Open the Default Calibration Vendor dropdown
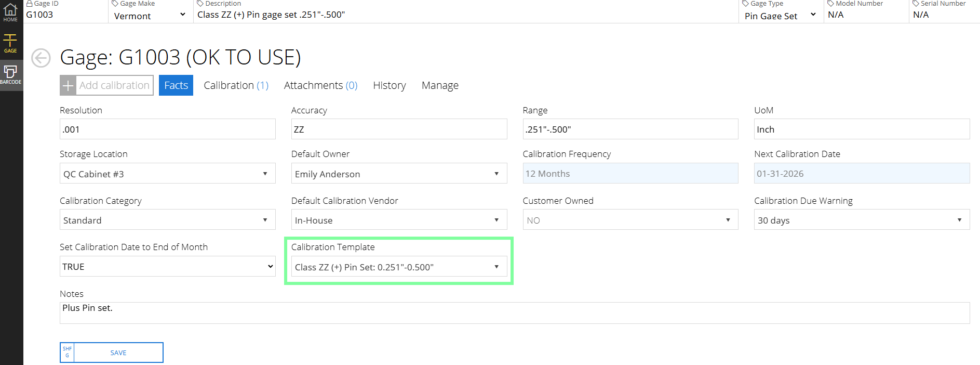Image resolution: width=980 pixels, height=365 pixels. tap(398, 220)
